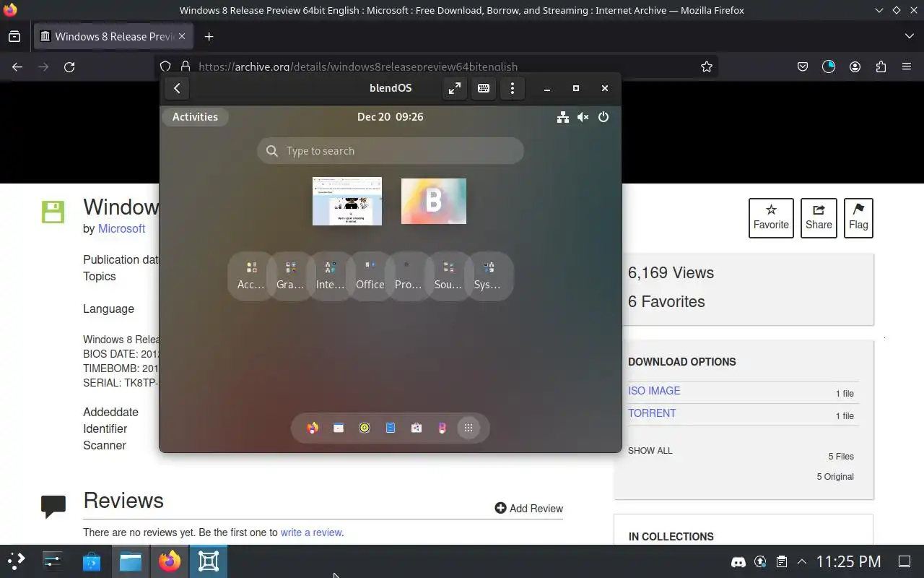Close the Windows 8 Release Preview tab
Screen dimensions: 924x578
[x=182, y=36]
